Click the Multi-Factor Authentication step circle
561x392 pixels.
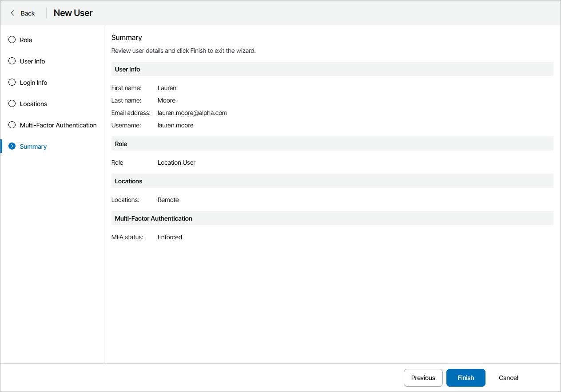pyautogui.click(x=12, y=125)
